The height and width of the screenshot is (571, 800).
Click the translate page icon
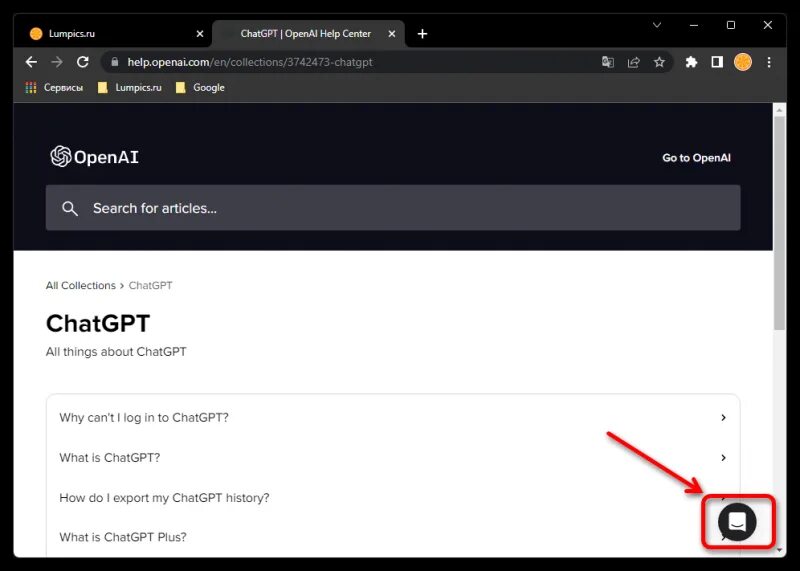click(x=607, y=62)
